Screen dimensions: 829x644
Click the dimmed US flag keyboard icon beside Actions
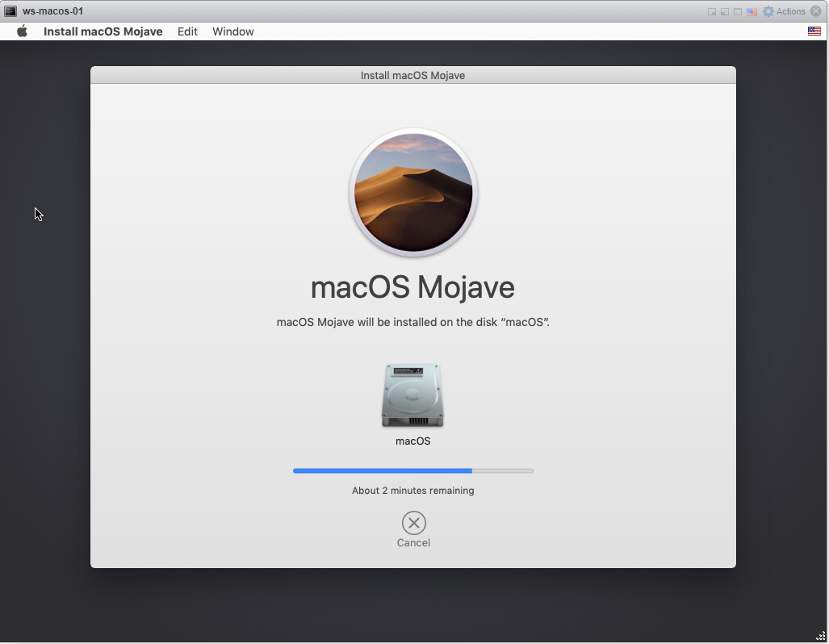point(752,11)
